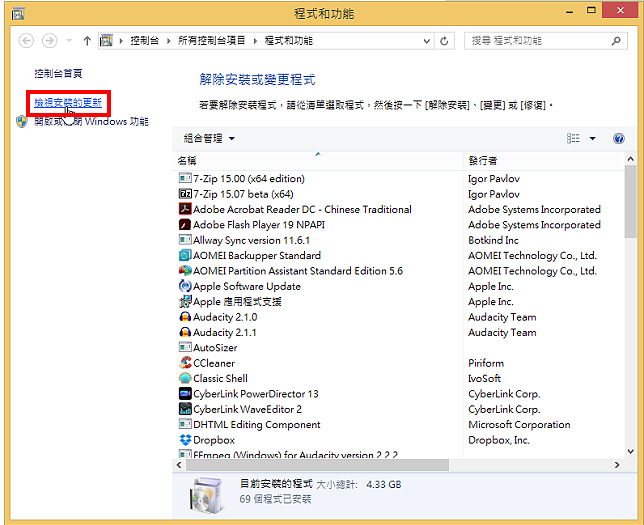Click the Windows features shield icon

click(x=22, y=122)
